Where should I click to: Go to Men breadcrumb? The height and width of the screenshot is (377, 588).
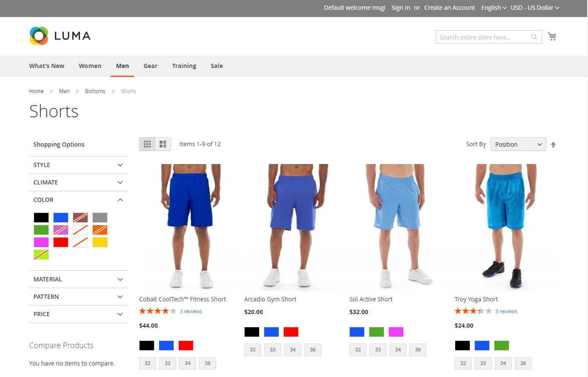pos(64,91)
